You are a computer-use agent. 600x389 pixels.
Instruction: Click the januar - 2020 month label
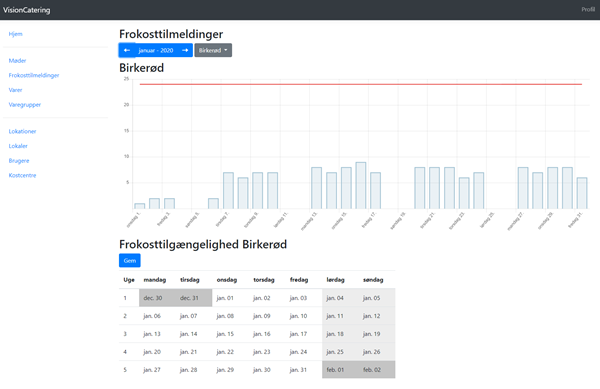156,50
